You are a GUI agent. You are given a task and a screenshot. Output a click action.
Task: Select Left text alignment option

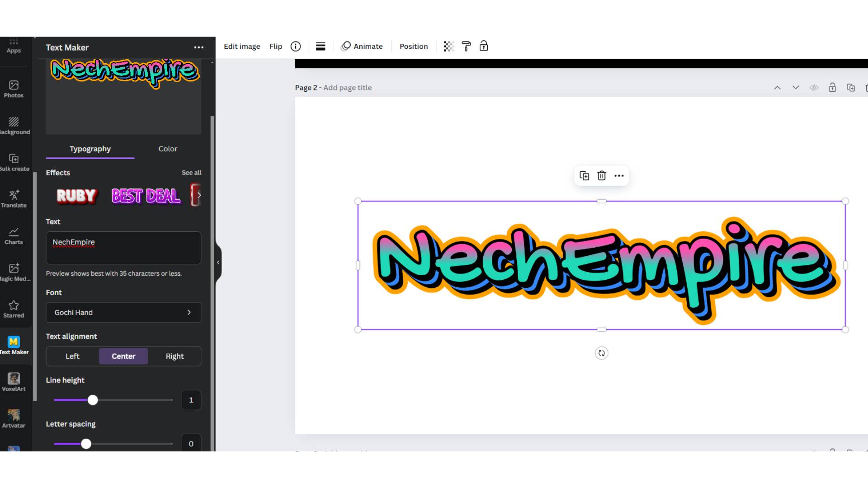pyautogui.click(x=72, y=356)
